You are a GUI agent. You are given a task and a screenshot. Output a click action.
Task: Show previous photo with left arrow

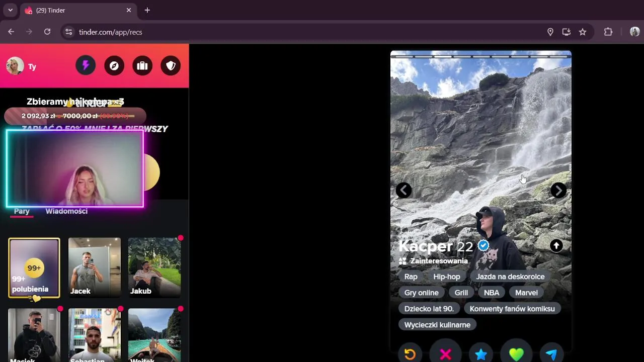point(404,190)
